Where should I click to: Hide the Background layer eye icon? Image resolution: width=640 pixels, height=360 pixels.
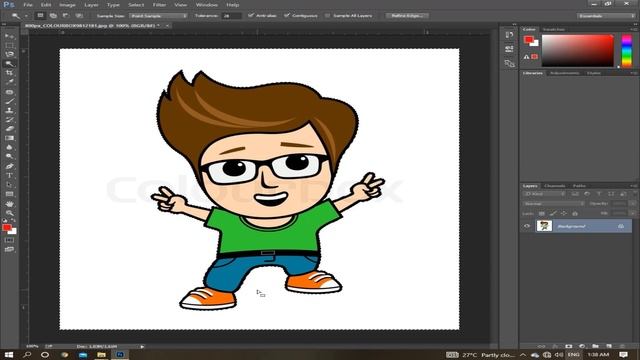coord(527,226)
